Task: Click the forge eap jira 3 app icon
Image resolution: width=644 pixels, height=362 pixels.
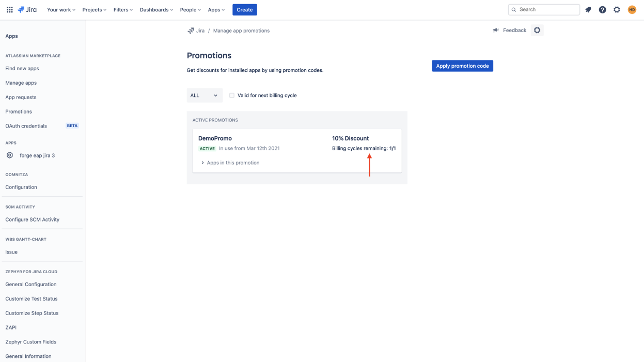Action: coord(10,155)
